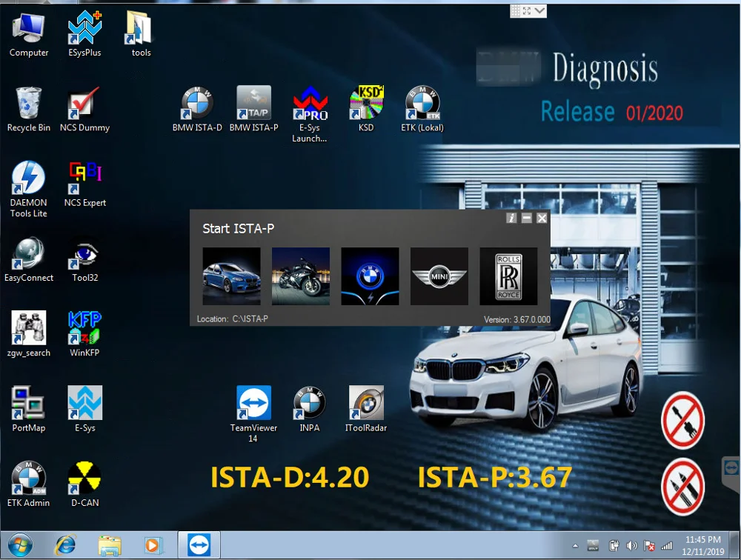Select TeamViewer 14 desktop shortcut
The image size is (741, 560).
click(x=253, y=414)
